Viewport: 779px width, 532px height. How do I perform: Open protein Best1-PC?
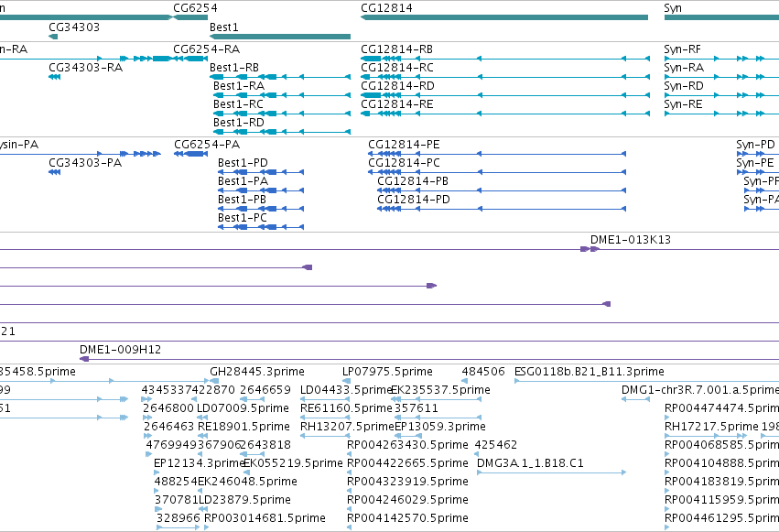pos(243,218)
